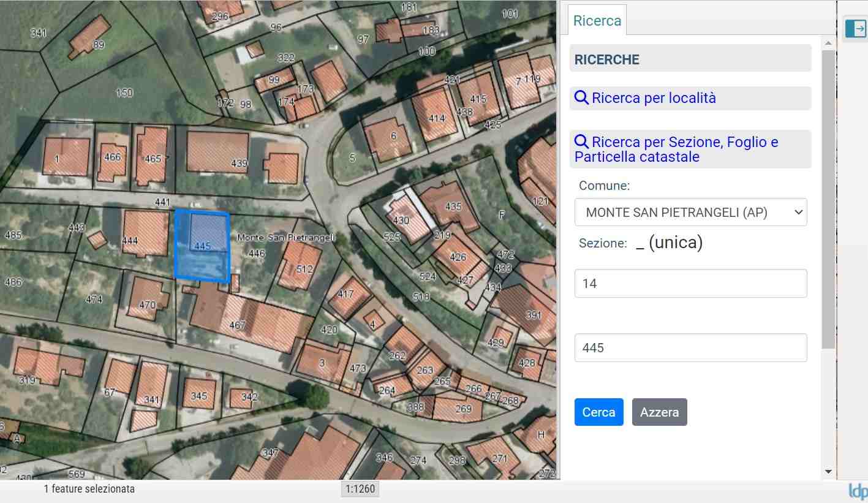Collapse the side panel with arrow icon
868x503 pixels.
click(x=855, y=29)
